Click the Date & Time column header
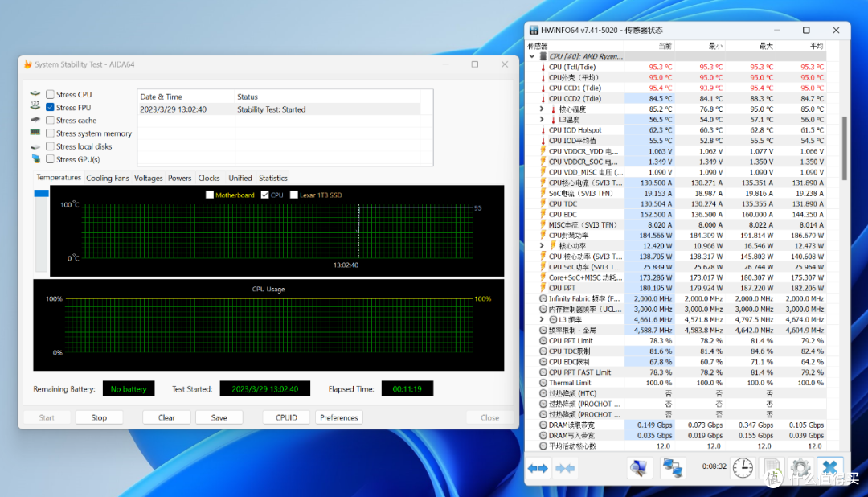Viewport: 868px width, 497px height. (x=186, y=97)
